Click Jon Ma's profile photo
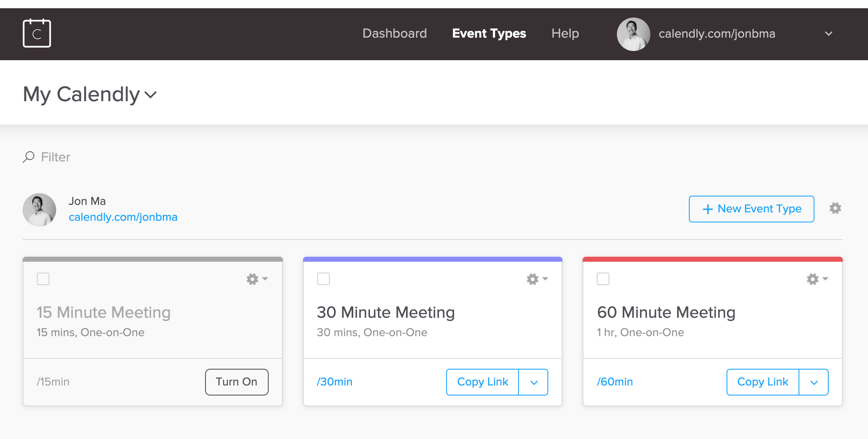The image size is (868, 439). click(39, 210)
